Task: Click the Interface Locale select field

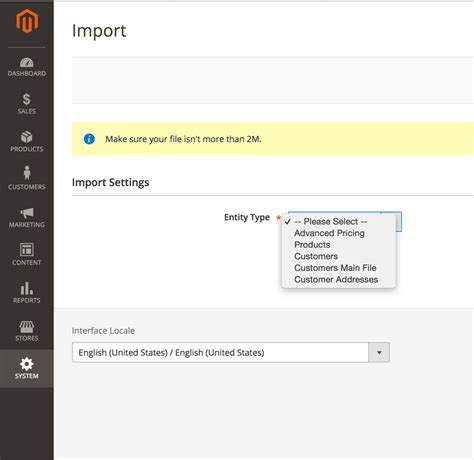Action: tap(231, 352)
